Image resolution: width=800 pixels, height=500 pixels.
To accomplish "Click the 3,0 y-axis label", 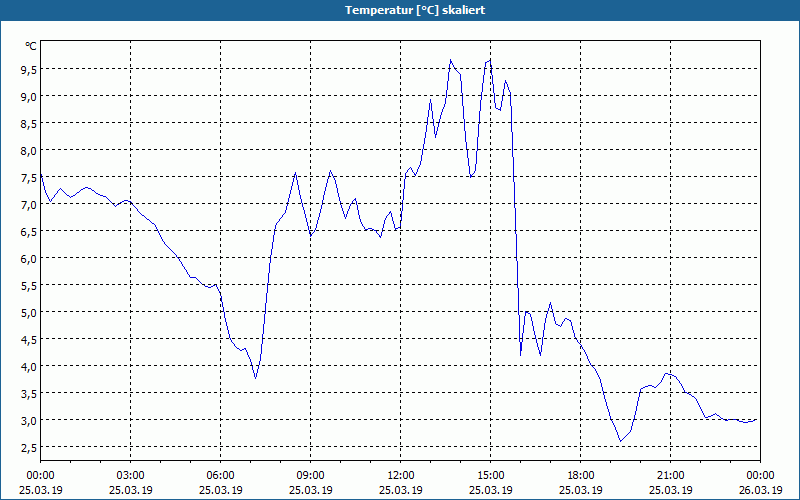I will pos(28,421).
